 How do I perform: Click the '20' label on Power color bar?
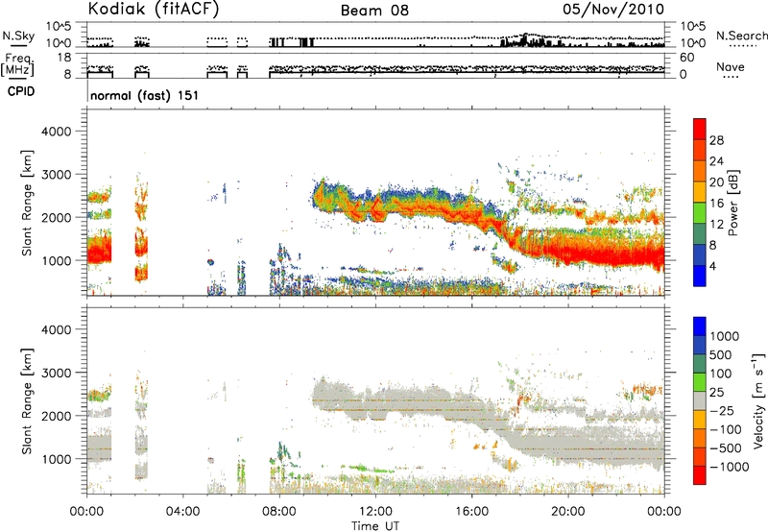coord(716,182)
